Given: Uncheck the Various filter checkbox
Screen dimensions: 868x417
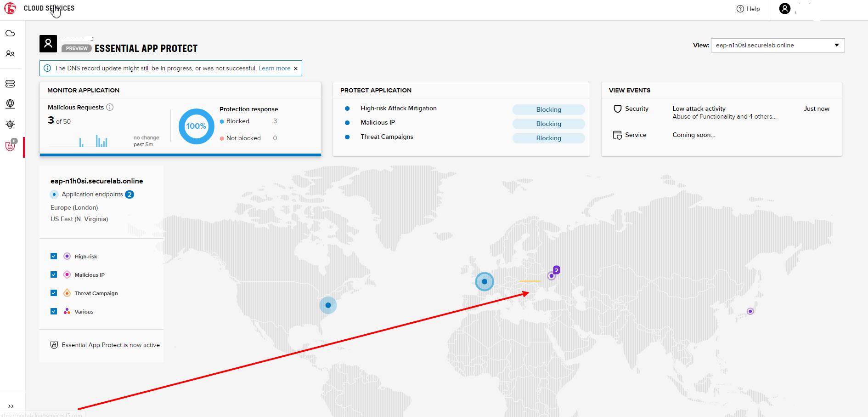Looking at the screenshot, I should [x=54, y=311].
